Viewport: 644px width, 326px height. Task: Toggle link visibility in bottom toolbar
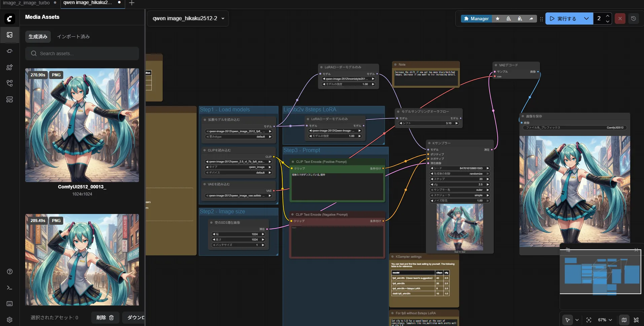point(636,320)
